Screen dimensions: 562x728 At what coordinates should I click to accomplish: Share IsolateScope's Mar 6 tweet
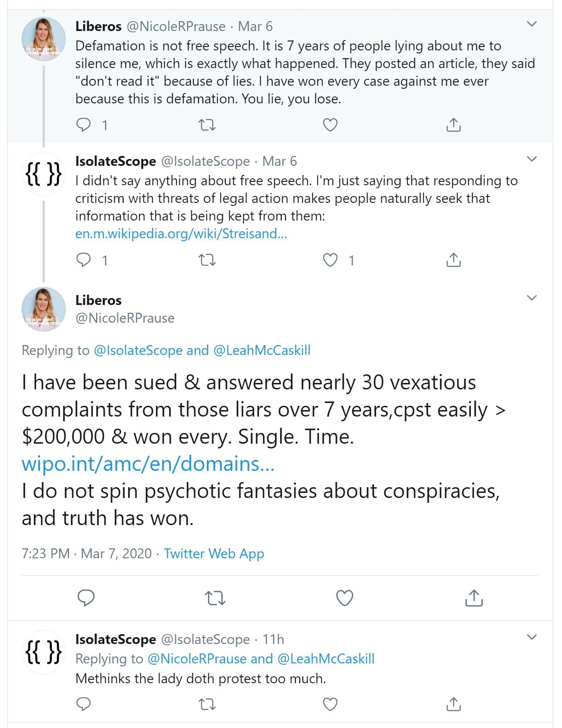453,260
